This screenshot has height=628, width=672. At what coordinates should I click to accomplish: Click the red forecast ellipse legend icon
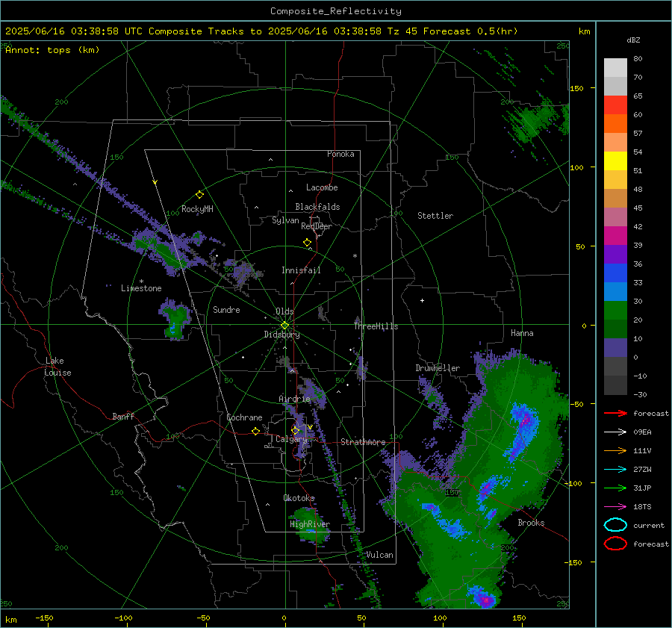click(615, 544)
